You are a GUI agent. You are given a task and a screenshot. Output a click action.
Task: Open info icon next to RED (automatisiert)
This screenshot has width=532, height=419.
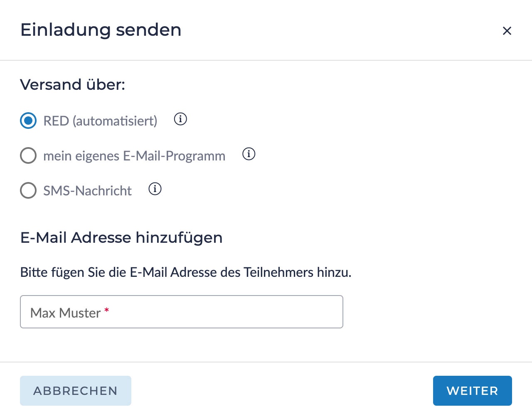(x=180, y=119)
